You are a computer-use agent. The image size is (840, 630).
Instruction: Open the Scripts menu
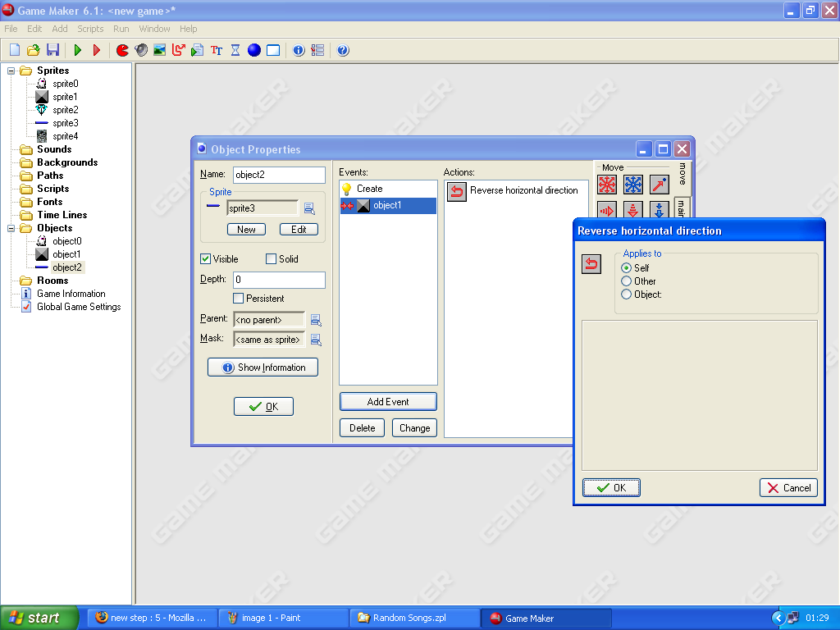tap(90, 29)
